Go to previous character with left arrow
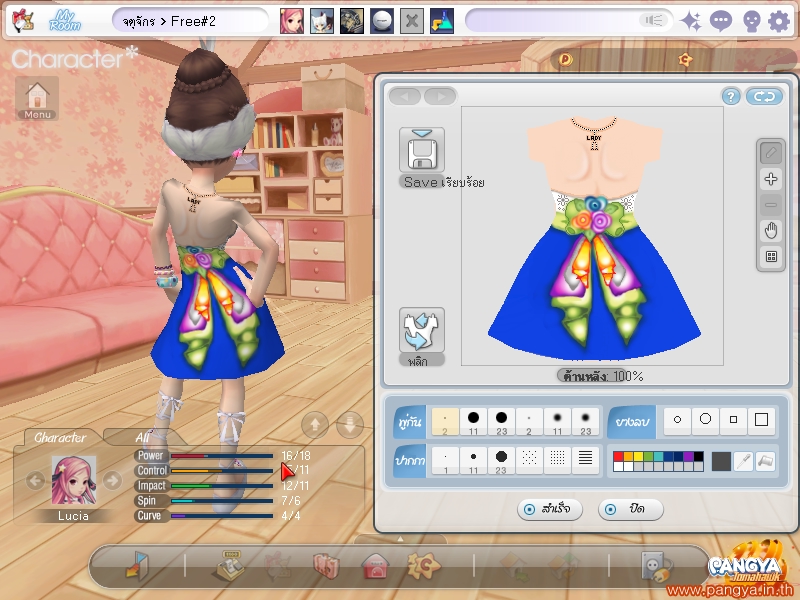The height and width of the screenshot is (600, 800). coord(35,480)
